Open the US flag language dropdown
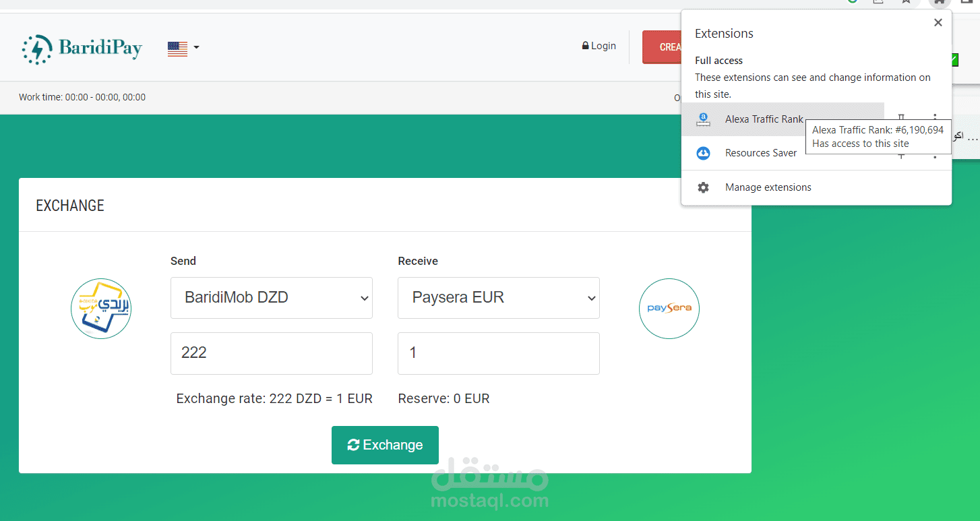This screenshot has width=980, height=521. tap(183, 48)
